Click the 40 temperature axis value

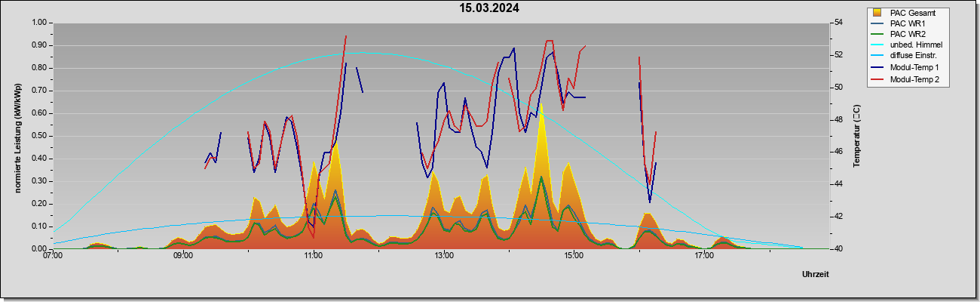[x=838, y=248]
